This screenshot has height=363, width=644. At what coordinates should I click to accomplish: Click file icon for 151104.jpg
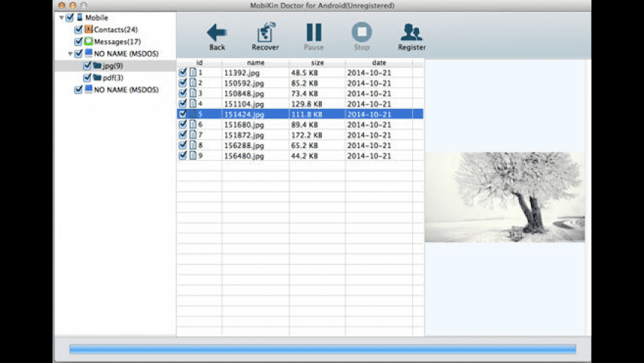[x=192, y=104]
